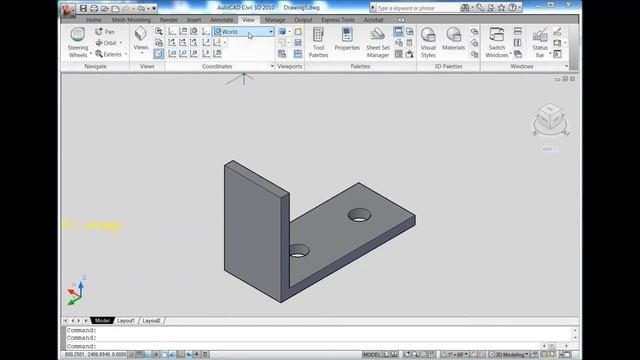Switch to the Mesh Modeling ribbon tab
Screen dimensions: 640x360
[x=131, y=20]
